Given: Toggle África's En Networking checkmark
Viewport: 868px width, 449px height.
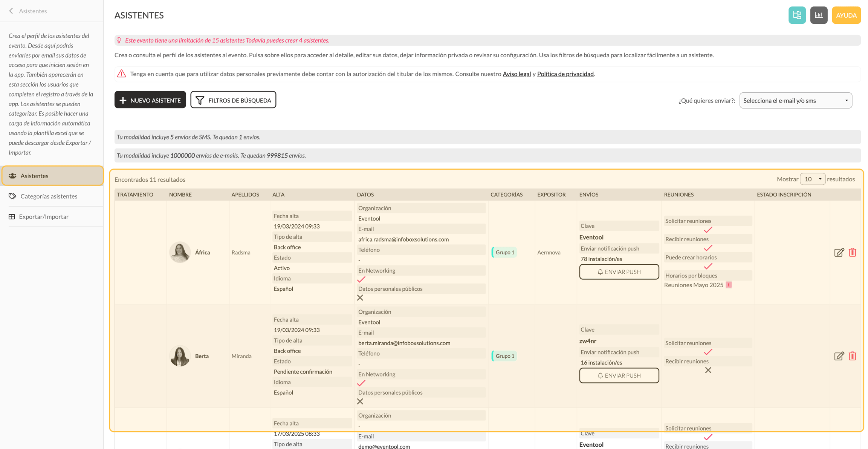Looking at the screenshot, I should [361, 279].
